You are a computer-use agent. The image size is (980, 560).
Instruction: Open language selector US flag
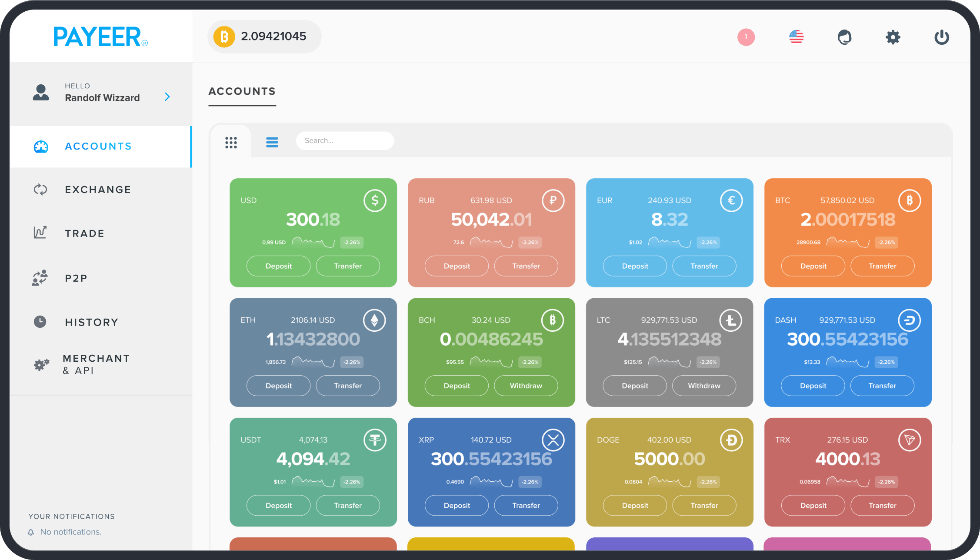pyautogui.click(x=796, y=37)
